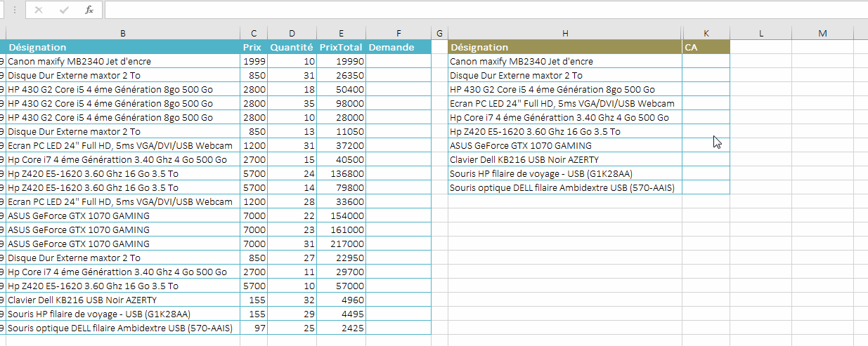Select column C header
This screenshot has height=346, width=868.
pos(254,33)
